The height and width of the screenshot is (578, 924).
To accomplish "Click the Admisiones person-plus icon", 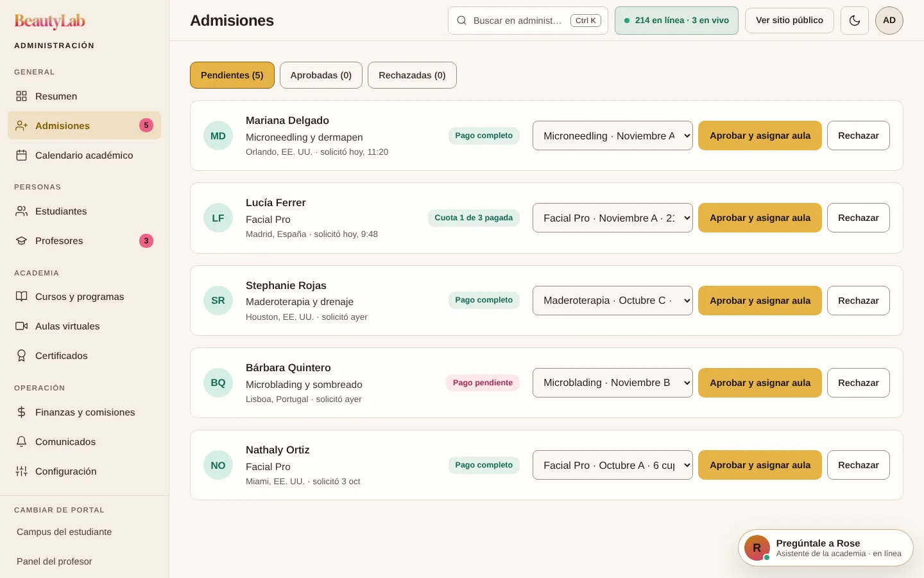I will pos(21,126).
